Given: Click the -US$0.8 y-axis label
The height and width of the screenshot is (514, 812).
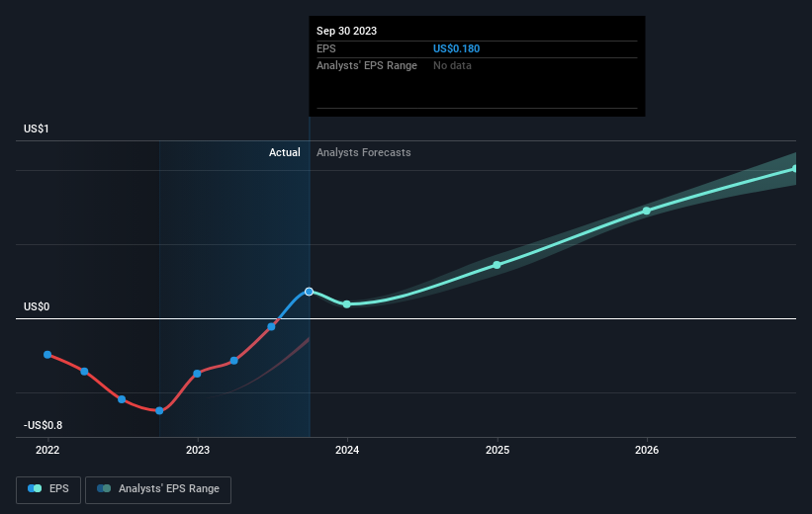Looking at the screenshot, I should pos(43,425).
